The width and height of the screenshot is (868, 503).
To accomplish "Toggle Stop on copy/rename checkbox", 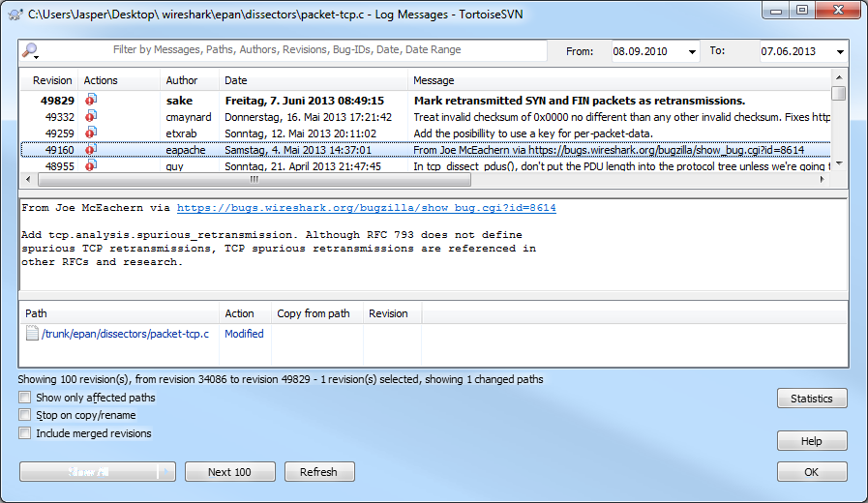I will 25,414.
